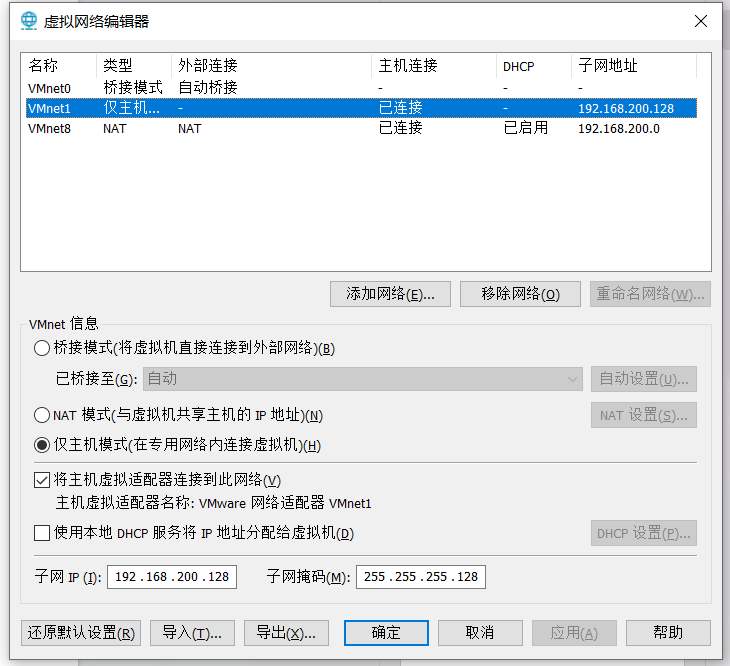This screenshot has height=666, width=730.
Task: Click the 取消 button
Action: click(x=480, y=633)
